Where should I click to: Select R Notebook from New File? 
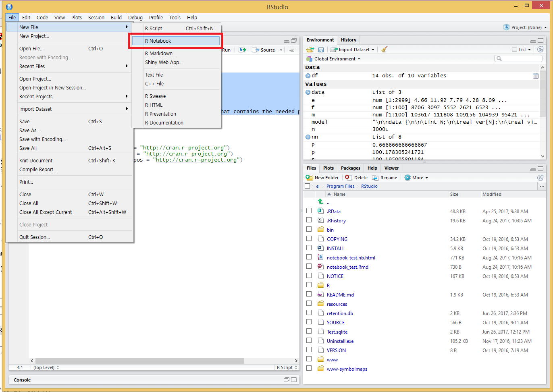pos(176,41)
